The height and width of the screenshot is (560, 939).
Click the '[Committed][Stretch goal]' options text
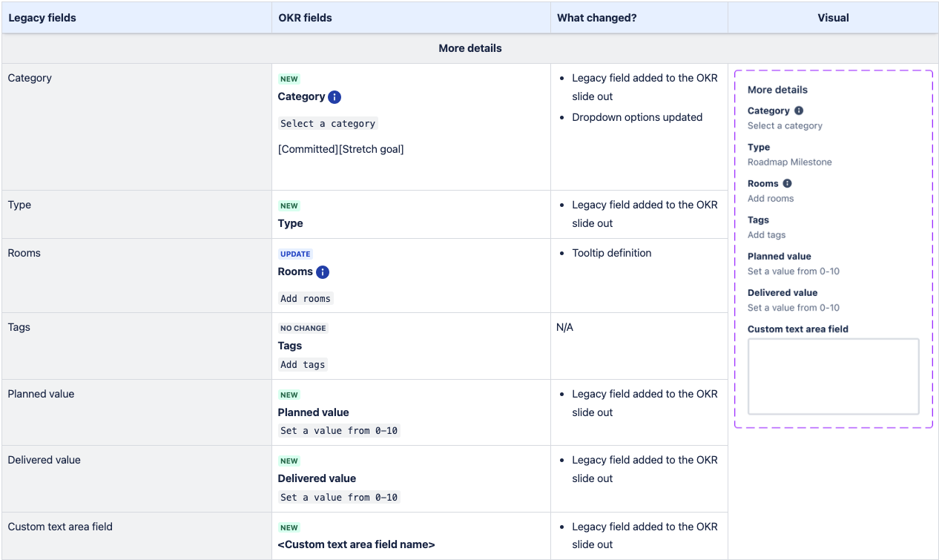tap(341, 149)
